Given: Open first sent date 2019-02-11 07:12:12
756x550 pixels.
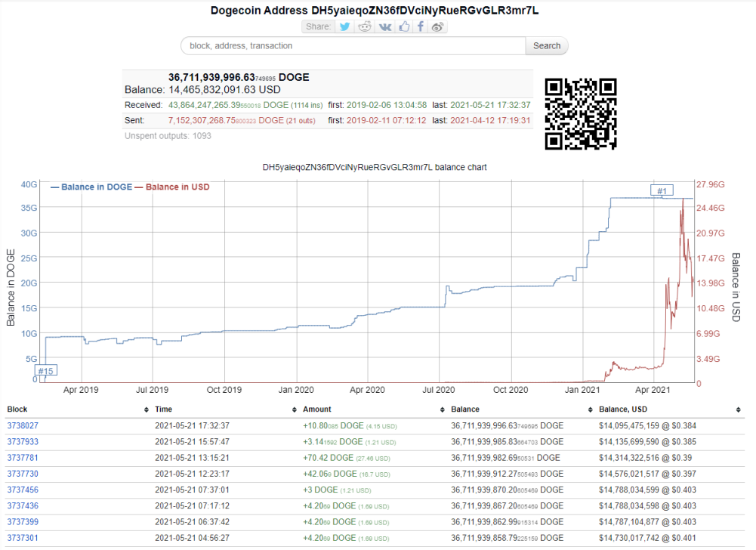Looking at the screenshot, I should [386, 120].
